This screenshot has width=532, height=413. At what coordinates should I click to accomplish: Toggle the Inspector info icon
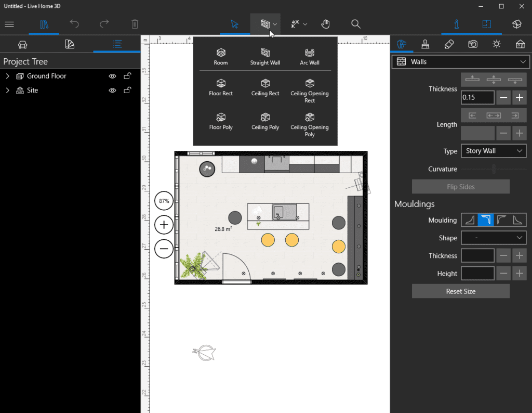click(456, 24)
